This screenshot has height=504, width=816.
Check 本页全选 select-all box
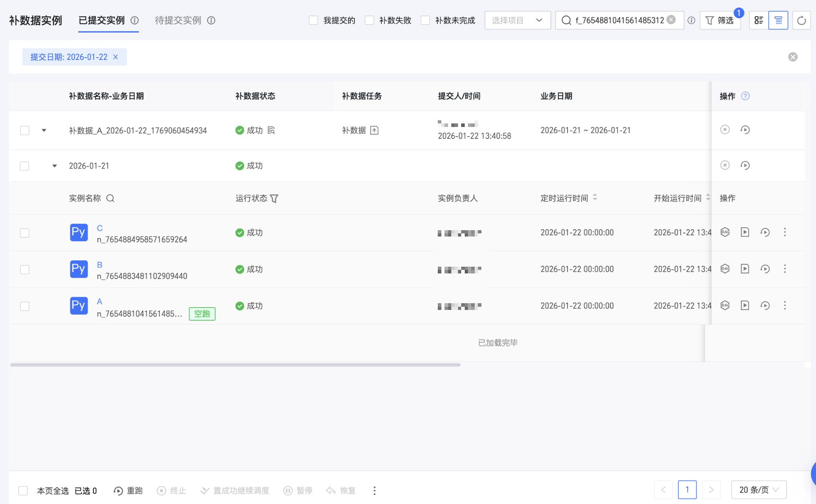[23, 491]
